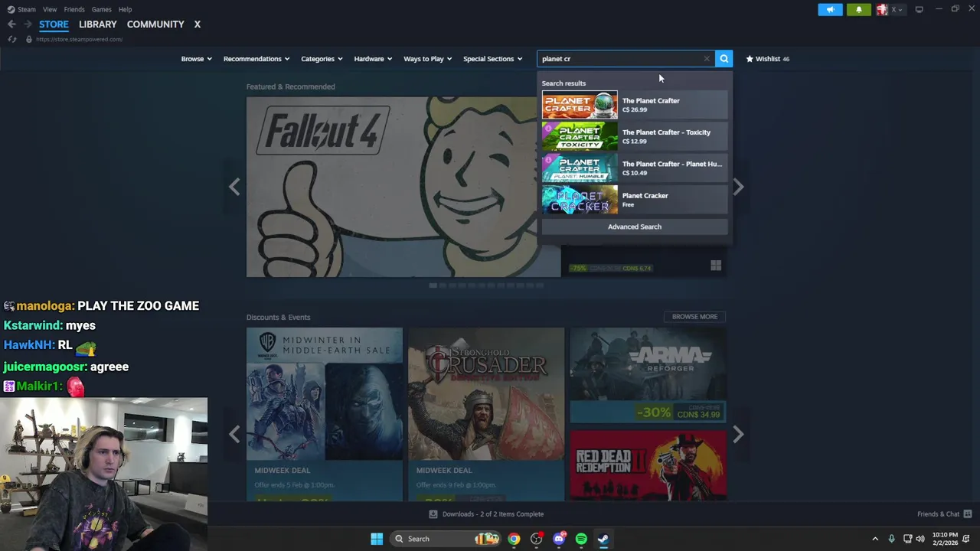Select the free Planet Cracker result
The image size is (980, 551).
coord(635,200)
